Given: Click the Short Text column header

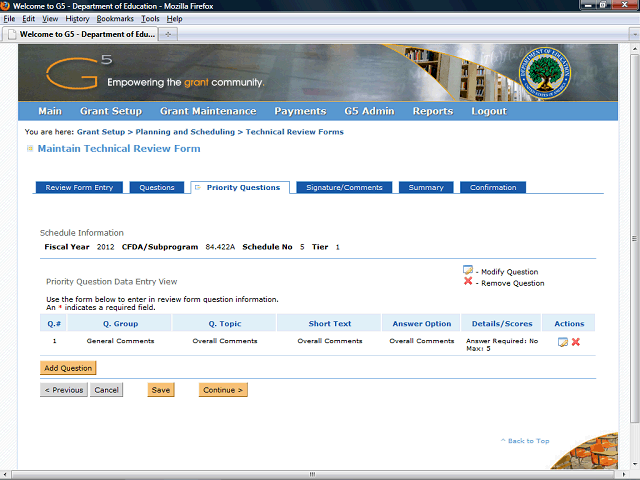Looking at the screenshot, I should point(329,324).
